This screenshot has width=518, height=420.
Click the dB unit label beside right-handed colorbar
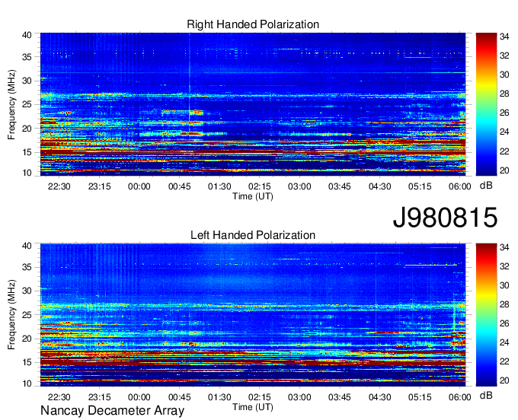[486, 186]
